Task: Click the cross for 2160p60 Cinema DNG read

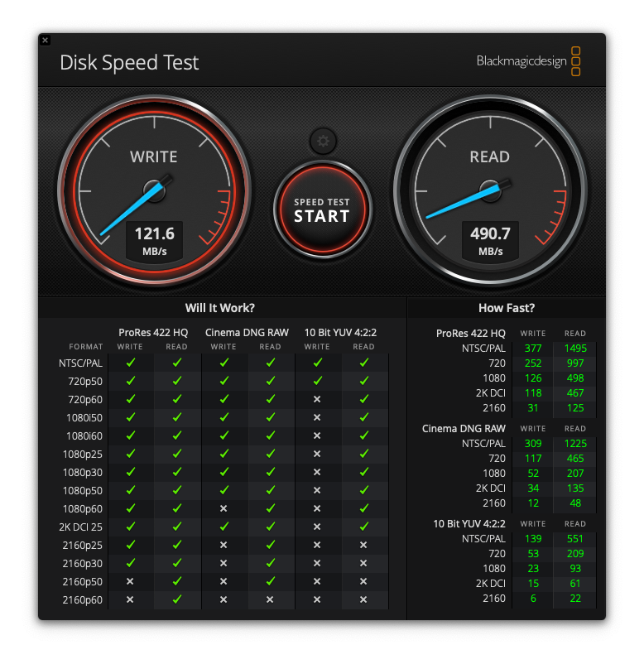Action: coord(270,599)
